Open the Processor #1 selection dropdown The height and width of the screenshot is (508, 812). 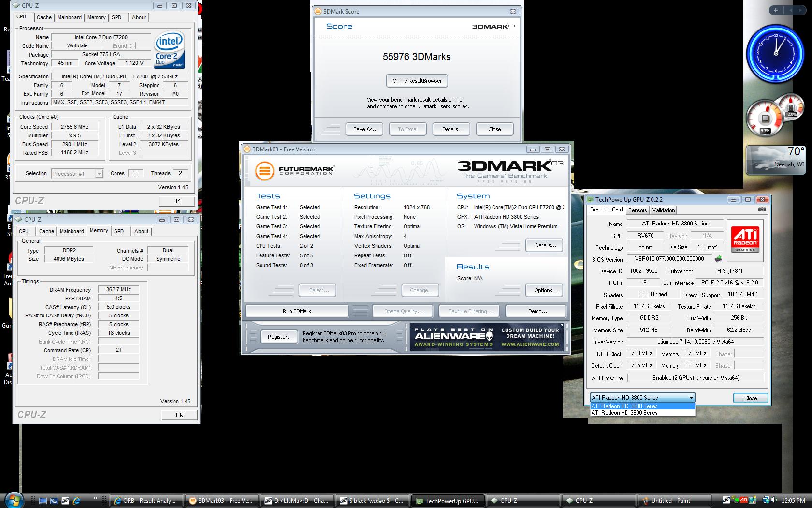tap(77, 174)
